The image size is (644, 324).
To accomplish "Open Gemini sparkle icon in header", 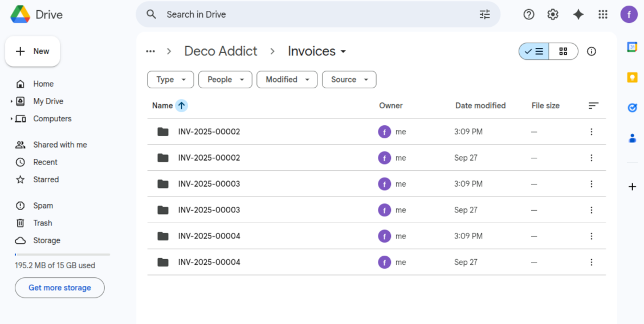I will (578, 15).
